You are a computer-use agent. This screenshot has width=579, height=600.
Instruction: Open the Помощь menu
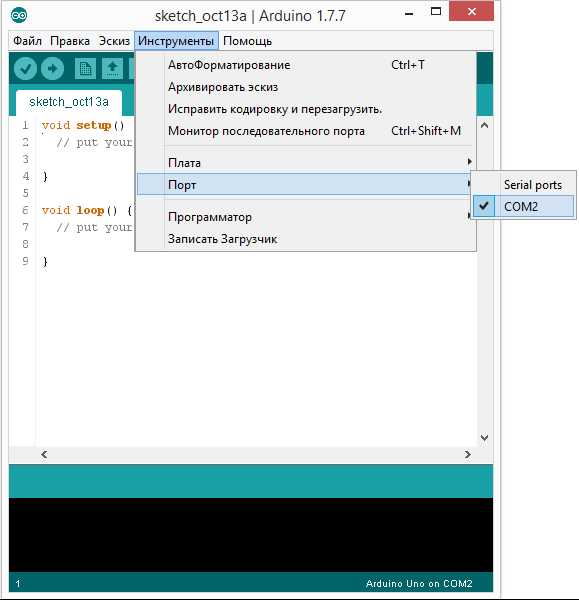coord(247,41)
